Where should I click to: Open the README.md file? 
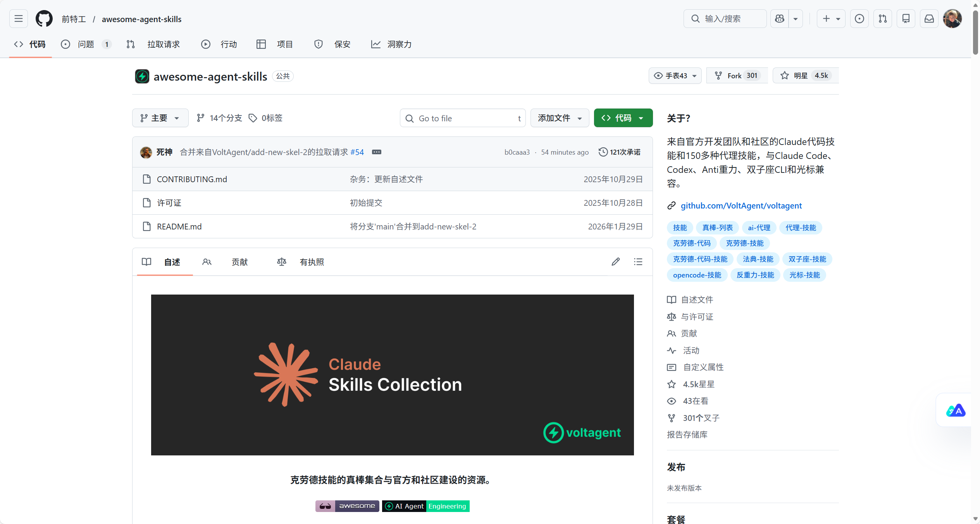(x=179, y=226)
